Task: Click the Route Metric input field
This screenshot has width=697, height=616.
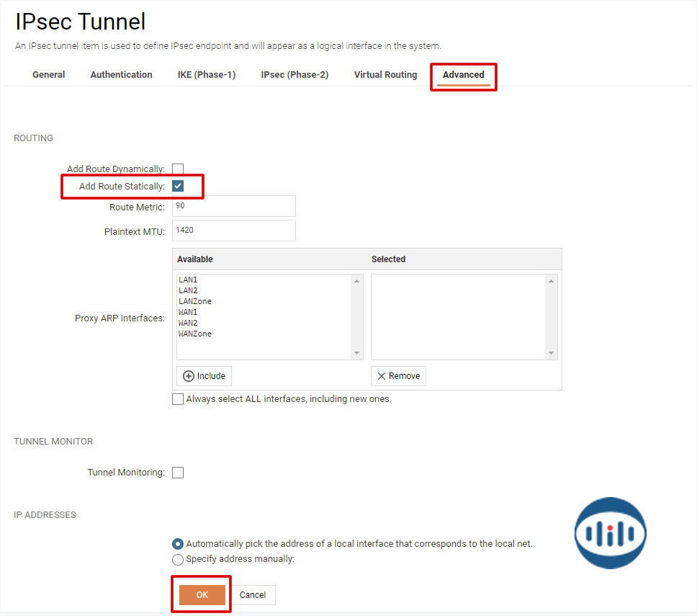Action: coord(234,206)
